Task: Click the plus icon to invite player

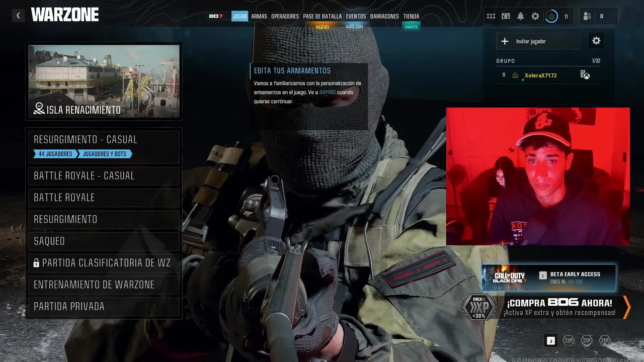Action: (x=505, y=41)
